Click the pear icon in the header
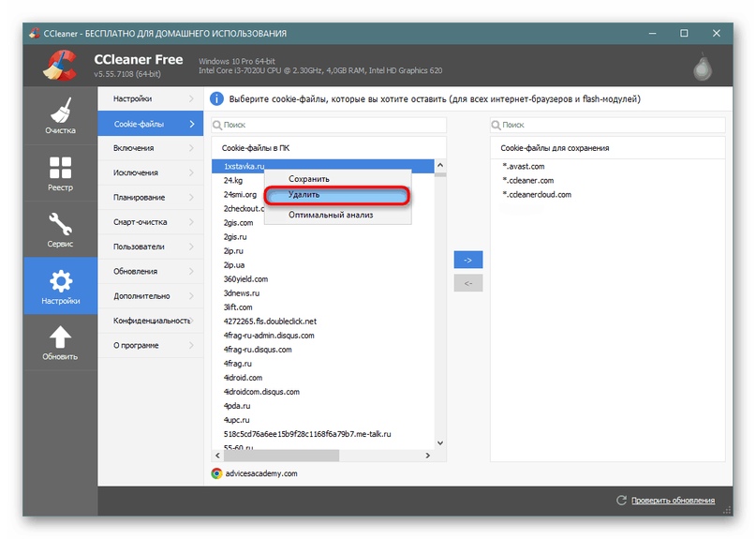 tap(703, 68)
